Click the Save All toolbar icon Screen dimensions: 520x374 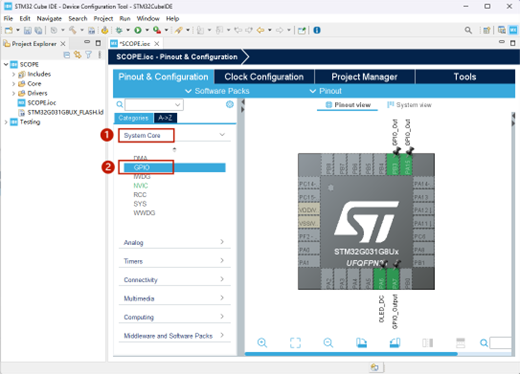38,30
